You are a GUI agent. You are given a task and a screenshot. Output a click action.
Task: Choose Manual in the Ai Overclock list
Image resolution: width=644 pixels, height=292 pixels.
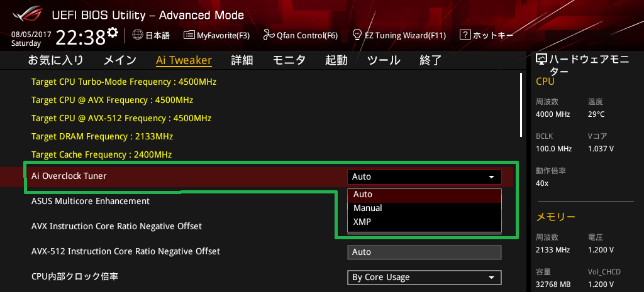(x=425, y=208)
